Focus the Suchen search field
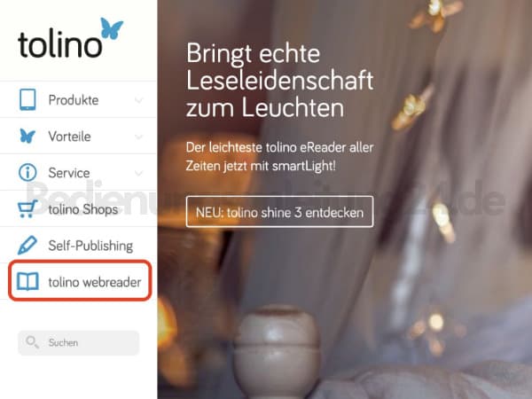This screenshot has height=399, width=532. pyautogui.click(x=78, y=342)
